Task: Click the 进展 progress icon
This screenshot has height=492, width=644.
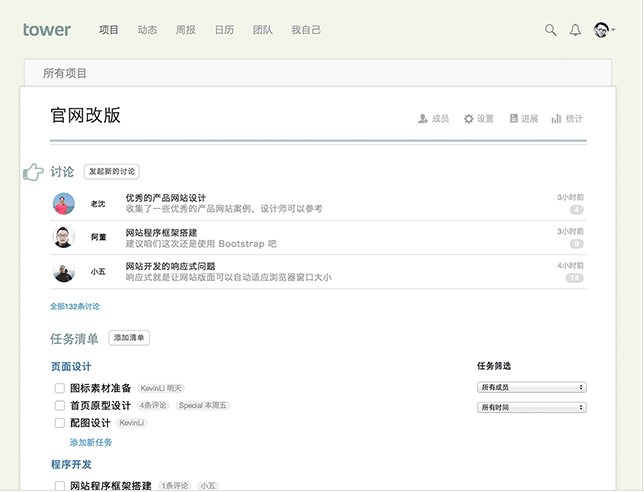Action: coord(514,119)
